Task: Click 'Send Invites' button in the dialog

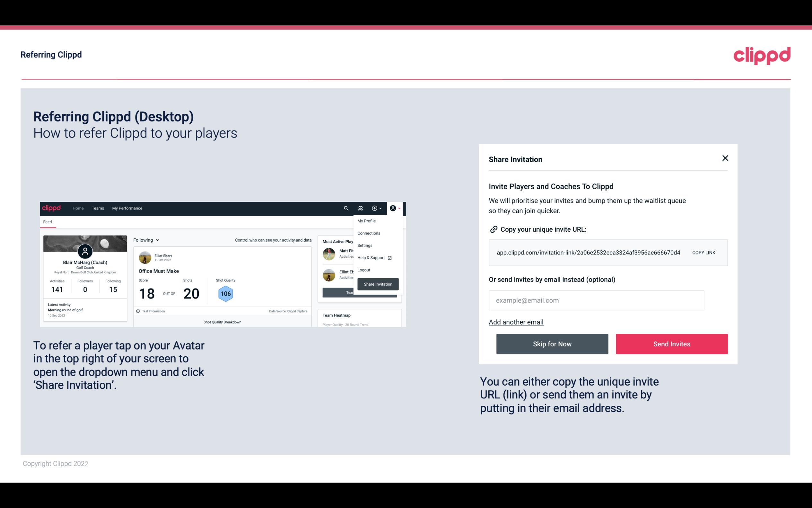Action: point(671,343)
